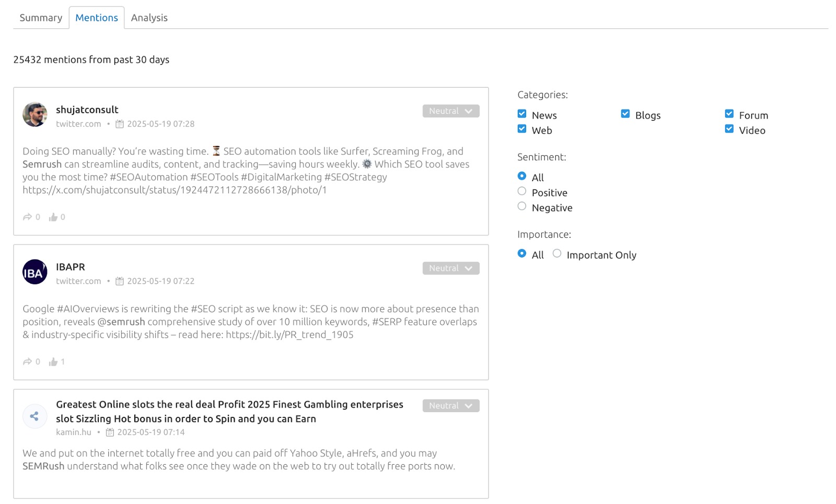836x504 pixels.
Task: Click share icon on shujatconsult mention
Action: [27, 217]
